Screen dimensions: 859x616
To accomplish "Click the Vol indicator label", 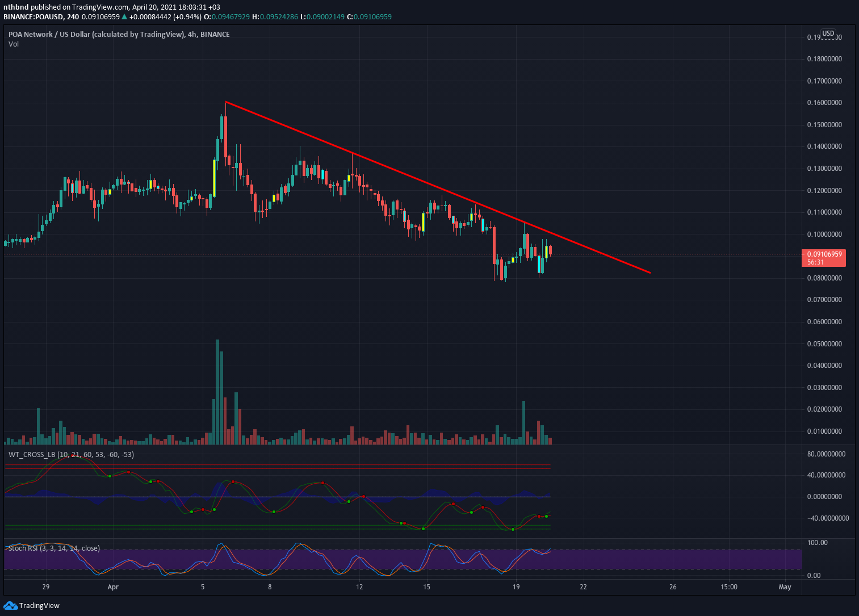I will (x=14, y=44).
